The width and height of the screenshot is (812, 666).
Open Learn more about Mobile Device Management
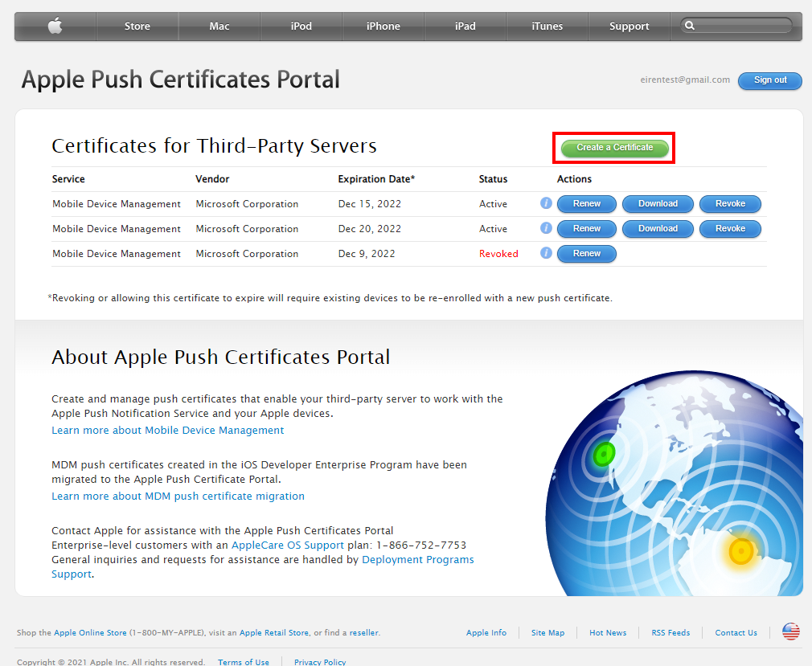click(168, 430)
